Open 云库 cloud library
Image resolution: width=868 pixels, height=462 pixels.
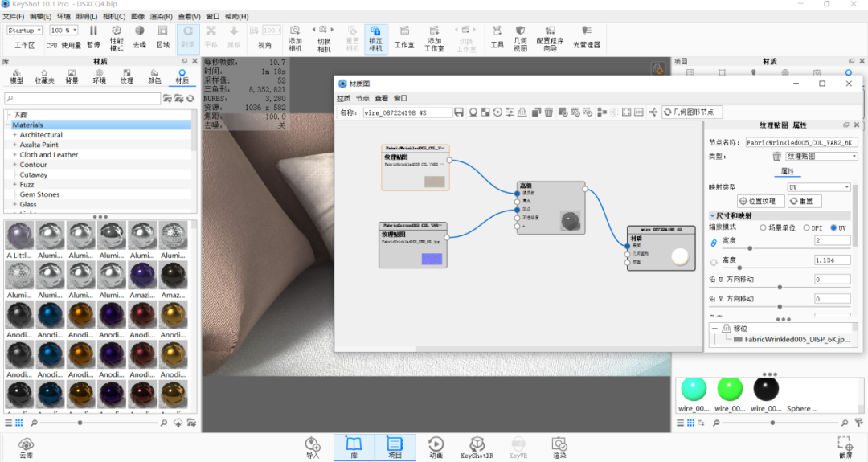coord(26,448)
